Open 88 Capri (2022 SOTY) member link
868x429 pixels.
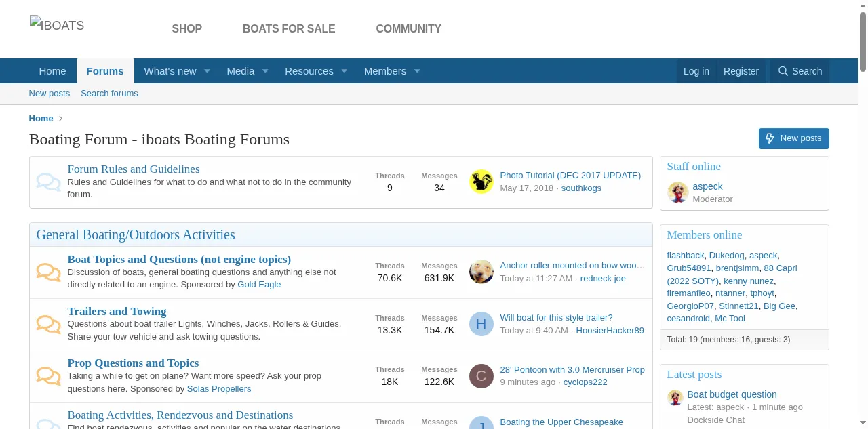pos(732,274)
